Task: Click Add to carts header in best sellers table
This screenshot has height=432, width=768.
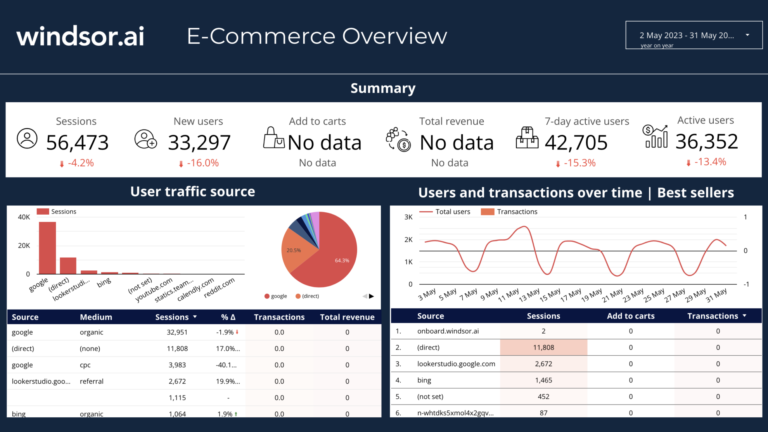Action: tap(630, 316)
